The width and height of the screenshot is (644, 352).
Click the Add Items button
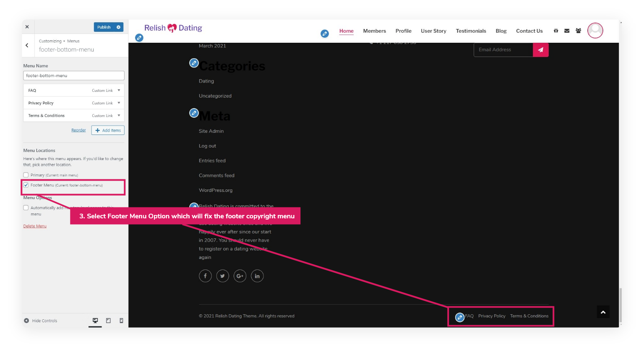[x=108, y=130]
